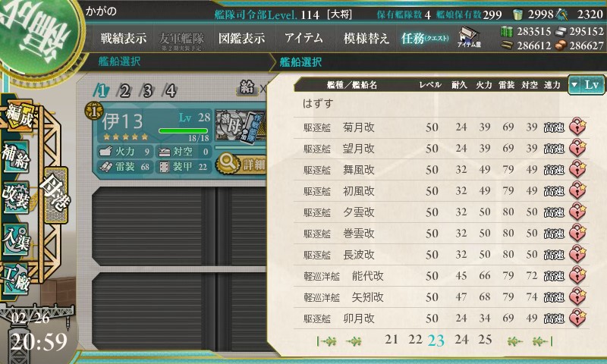Switch to fleet tab 2
Image resolution: width=607 pixels, height=364 pixels.
pyautogui.click(x=124, y=91)
